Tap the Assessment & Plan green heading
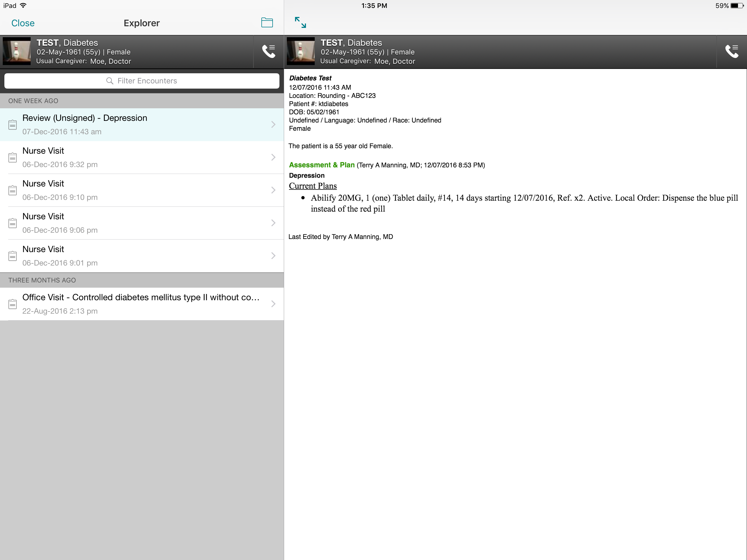 pyautogui.click(x=322, y=165)
